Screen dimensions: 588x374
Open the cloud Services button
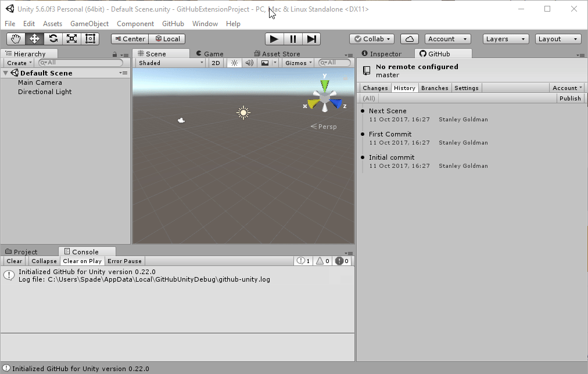pos(410,39)
